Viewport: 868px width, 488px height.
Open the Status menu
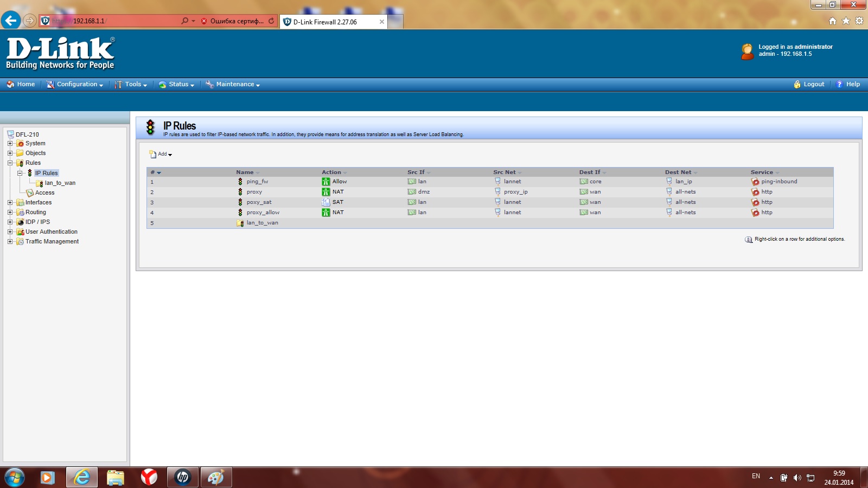click(x=176, y=84)
